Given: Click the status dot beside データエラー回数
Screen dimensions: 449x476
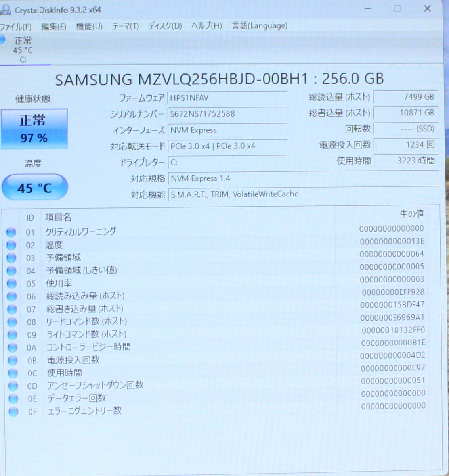Looking at the screenshot, I should click(11, 399).
